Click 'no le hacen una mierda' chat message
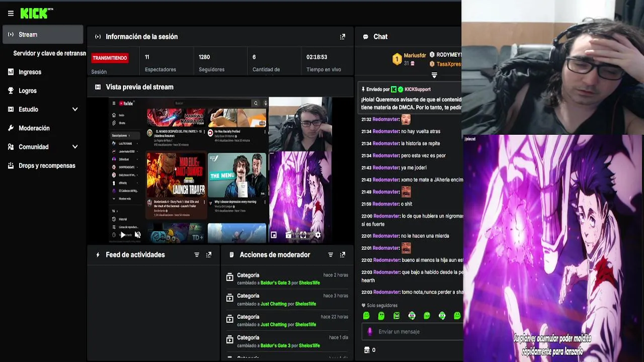This screenshot has height=362, width=644. pyautogui.click(x=425, y=236)
